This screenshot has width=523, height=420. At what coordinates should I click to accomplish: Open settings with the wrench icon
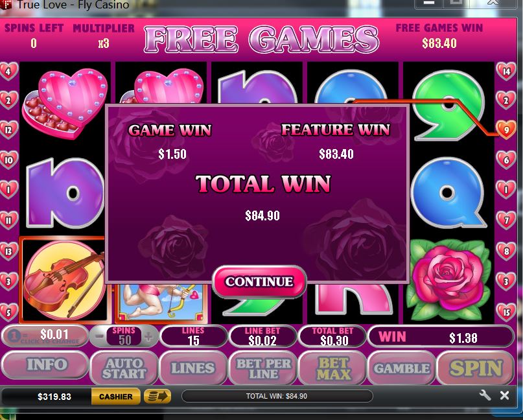(485, 395)
